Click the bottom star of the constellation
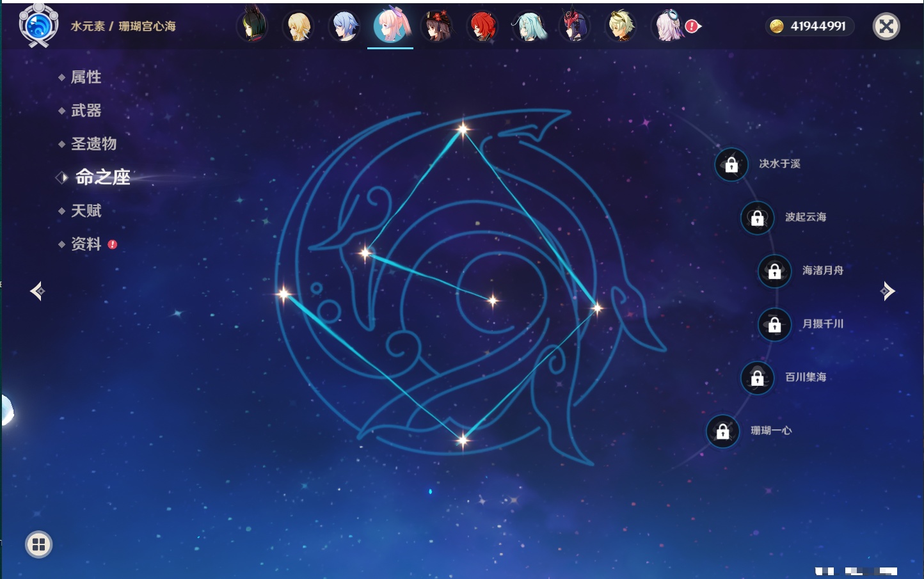Viewport: 924px width, 579px height. pos(463,440)
